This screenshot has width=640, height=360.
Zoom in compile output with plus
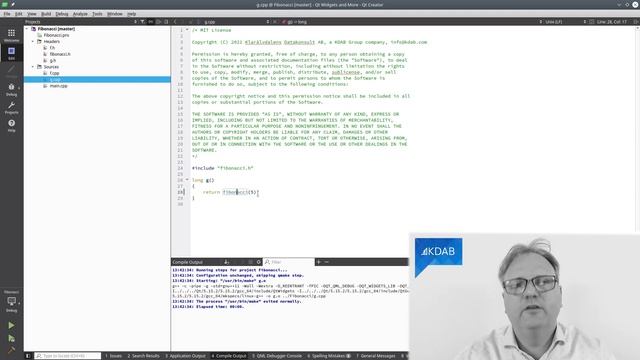point(319,262)
